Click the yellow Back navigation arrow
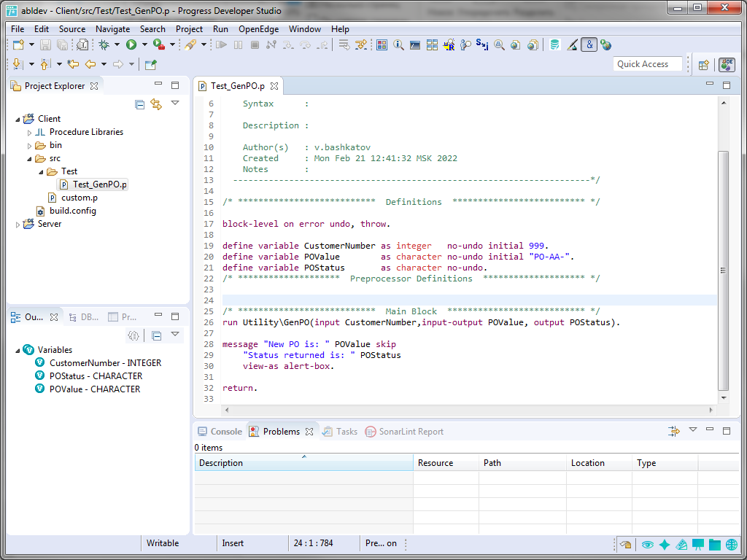Image resolution: width=747 pixels, height=560 pixels. (x=90, y=64)
